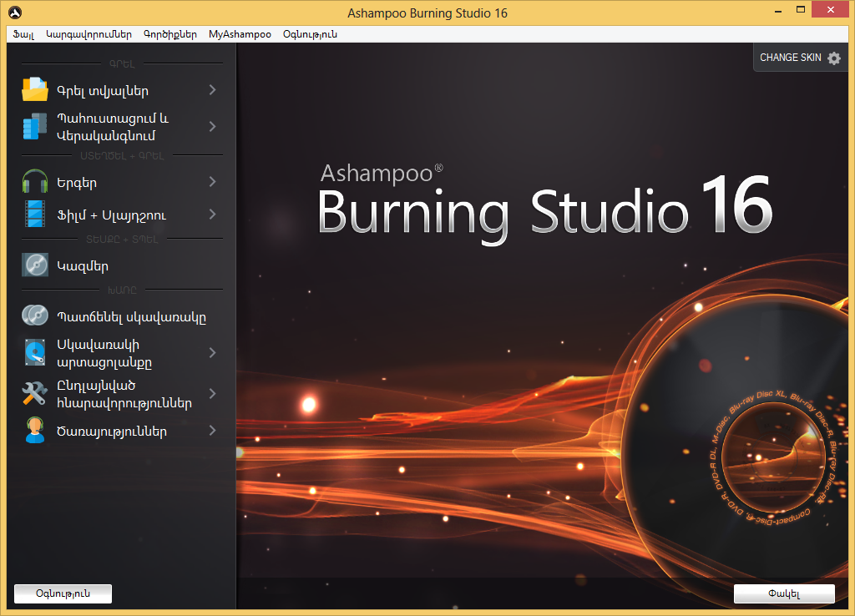This screenshot has width=855, height=616.
Task: Click the double-disc icon for Պատճենել սկավառակը
Action: pos(35,315)
